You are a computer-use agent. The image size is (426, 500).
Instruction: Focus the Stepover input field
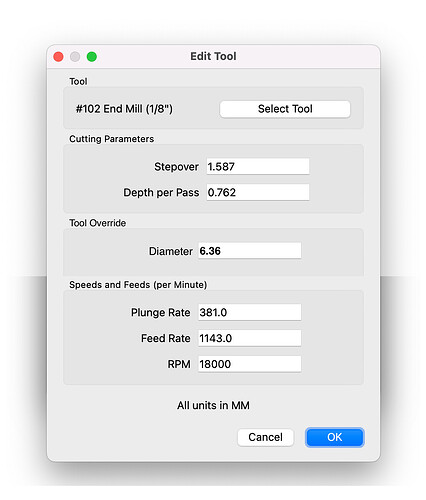click(258, 166)
